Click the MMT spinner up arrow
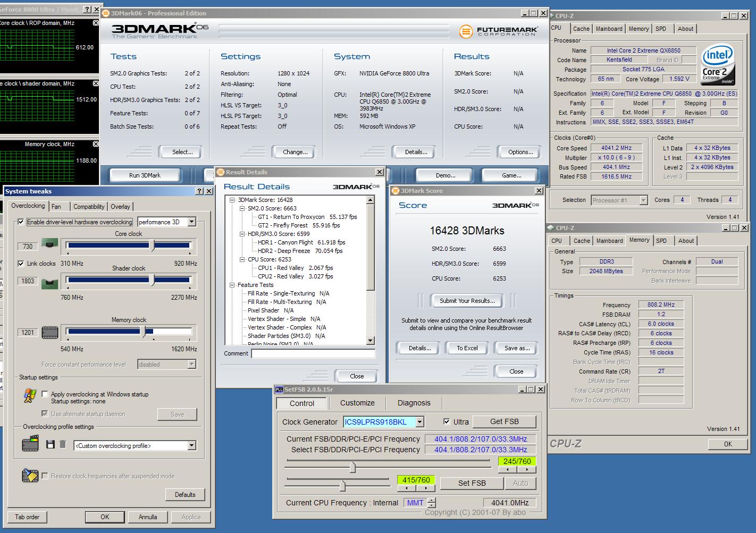The height and width of the screenshot is (533, 756). (432, 500)
